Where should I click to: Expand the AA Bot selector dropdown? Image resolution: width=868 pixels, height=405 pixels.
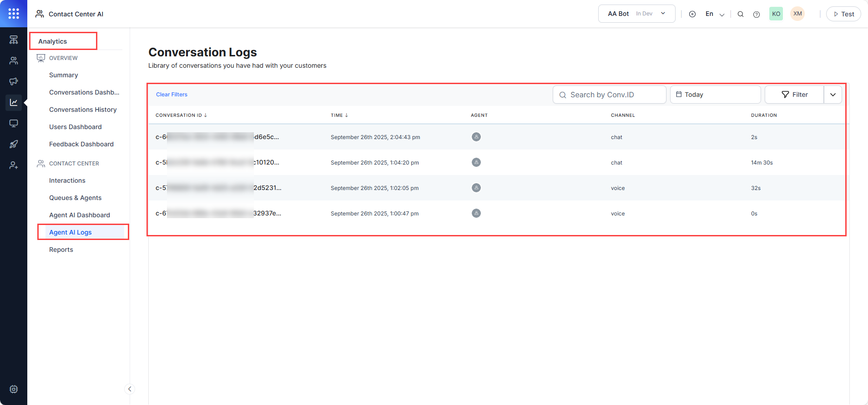coord(636,14)
